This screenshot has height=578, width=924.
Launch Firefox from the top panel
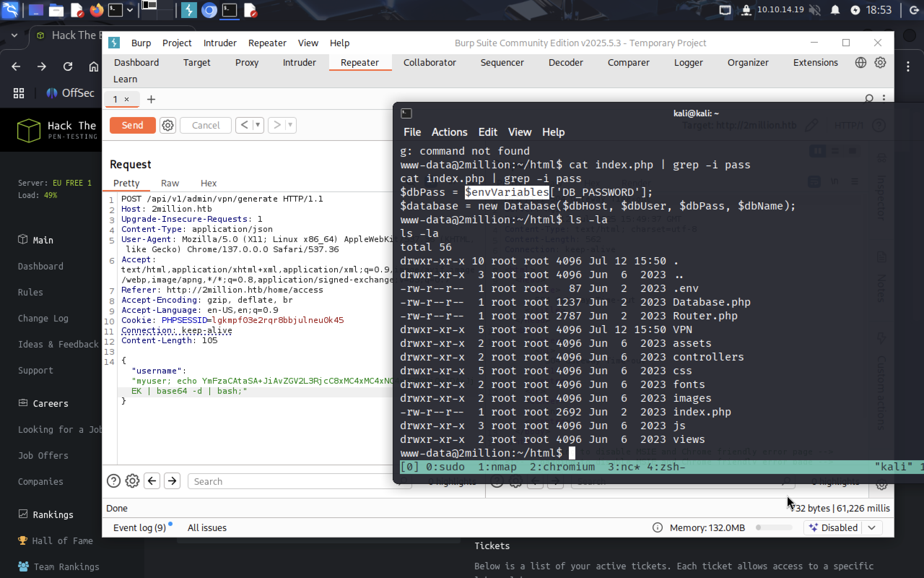tap(97, 10)
